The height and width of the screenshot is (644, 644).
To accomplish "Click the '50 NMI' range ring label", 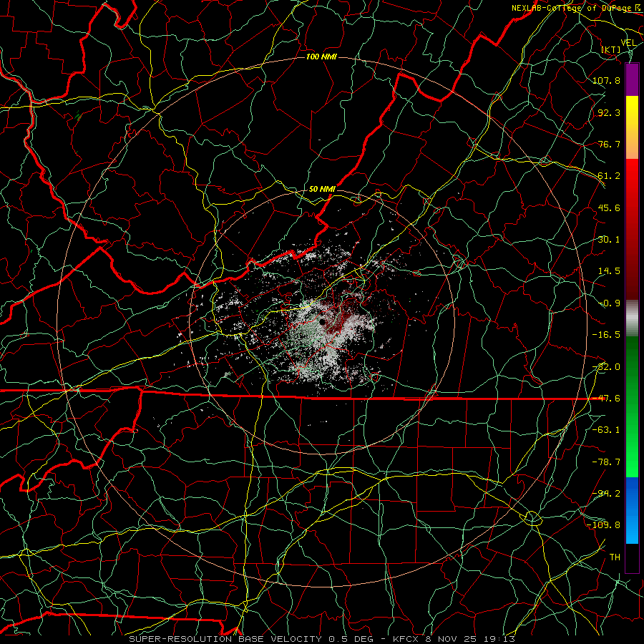I will 322,190.
